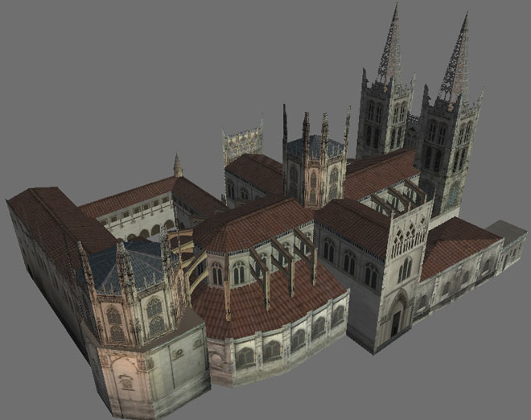Click the left spire of the twin towers

pos(391,48)
